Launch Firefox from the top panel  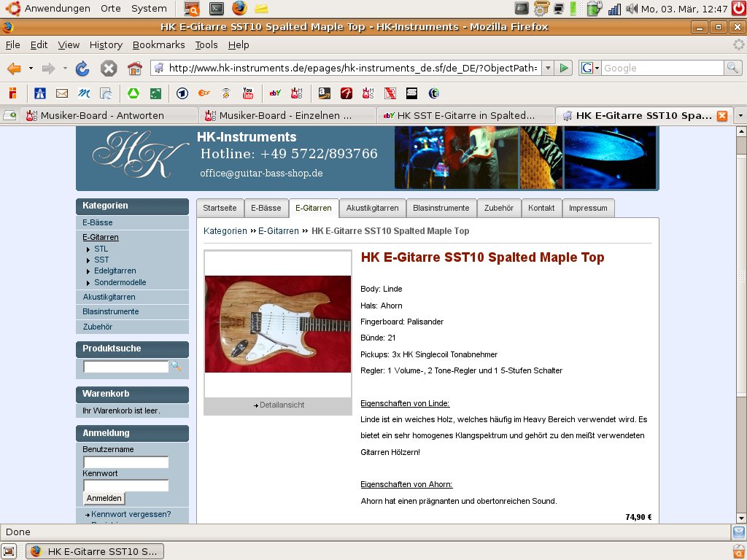click(239, 8)
